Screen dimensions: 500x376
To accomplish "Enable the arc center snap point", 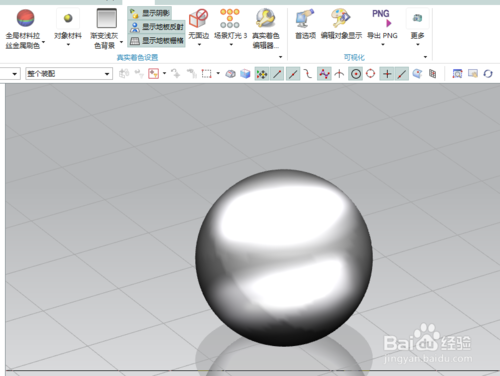I will tap(356, 74).
